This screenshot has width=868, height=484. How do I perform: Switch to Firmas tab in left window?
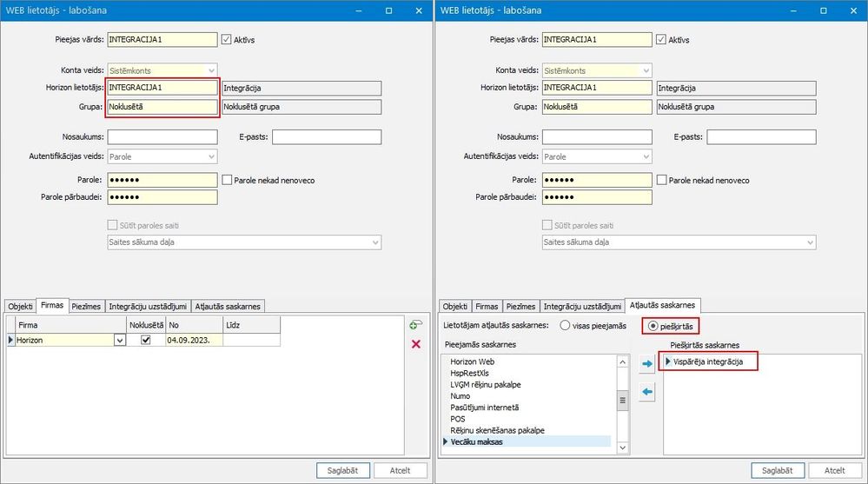click(52, 305)
